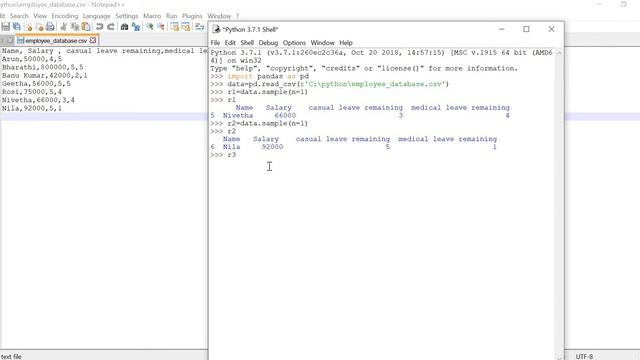Click the Undo arrow in Notepad++ toolbar
Screen dimensions: 640x360
coord(100,27)
